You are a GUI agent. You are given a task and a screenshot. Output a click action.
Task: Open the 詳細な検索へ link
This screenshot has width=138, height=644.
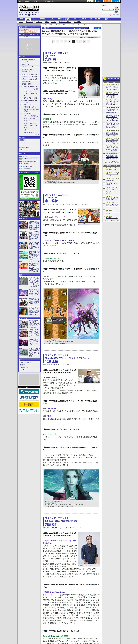click(x=115, y=15)
